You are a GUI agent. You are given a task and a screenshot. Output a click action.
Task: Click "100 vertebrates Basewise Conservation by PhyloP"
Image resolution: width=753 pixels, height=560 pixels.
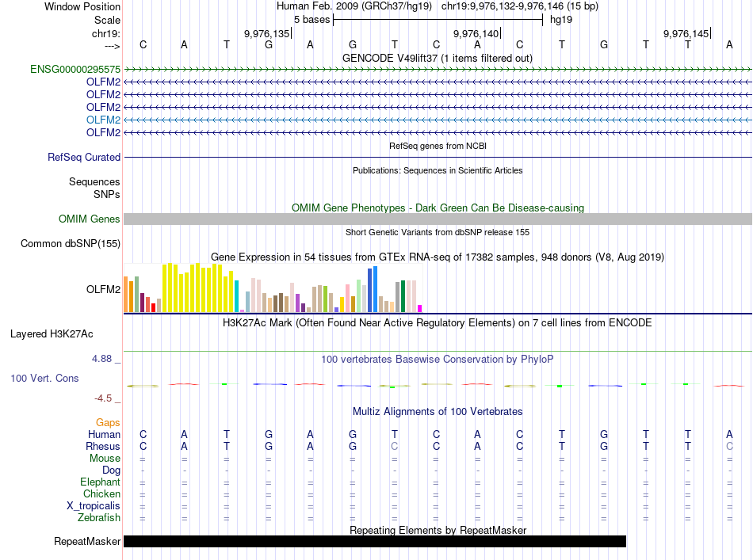438,360
